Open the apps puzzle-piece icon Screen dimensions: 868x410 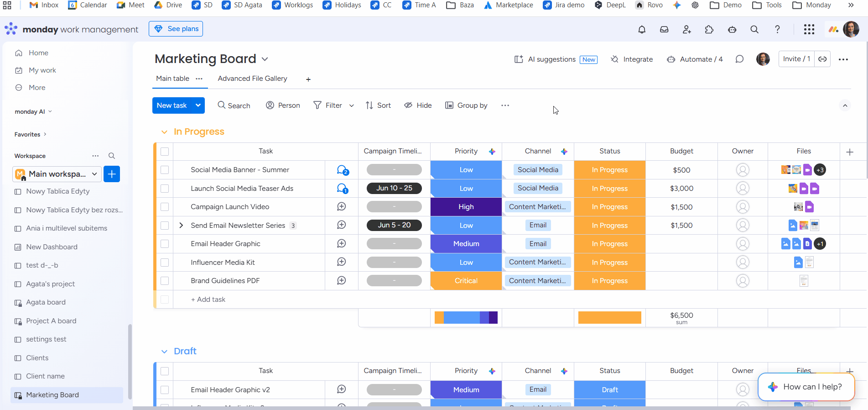coord(709,30)
